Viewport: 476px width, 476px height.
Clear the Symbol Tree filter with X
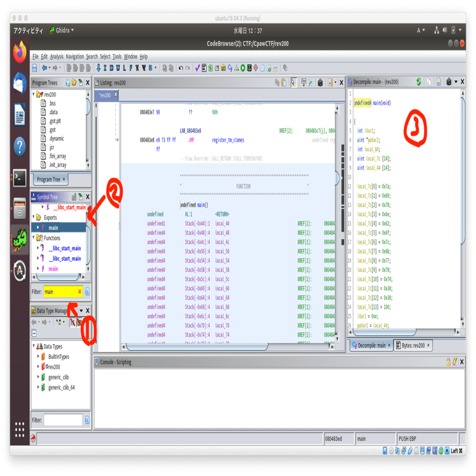[x=80, y=292]
